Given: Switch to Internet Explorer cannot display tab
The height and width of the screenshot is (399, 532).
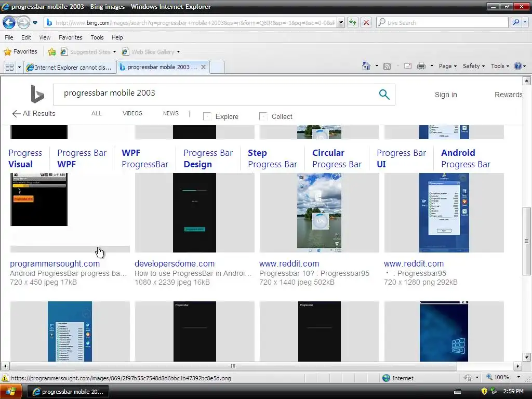Looking at the screenshot, I should tap(70, 67).
